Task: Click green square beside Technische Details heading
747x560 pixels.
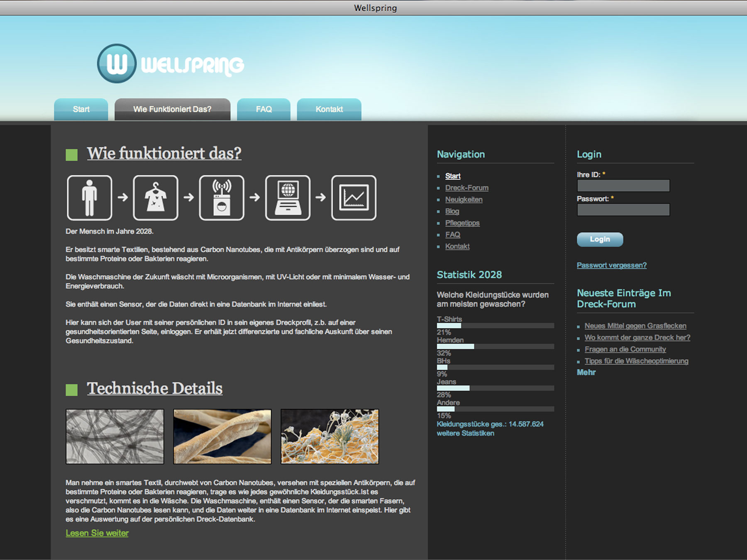Action: coord(72,390)
